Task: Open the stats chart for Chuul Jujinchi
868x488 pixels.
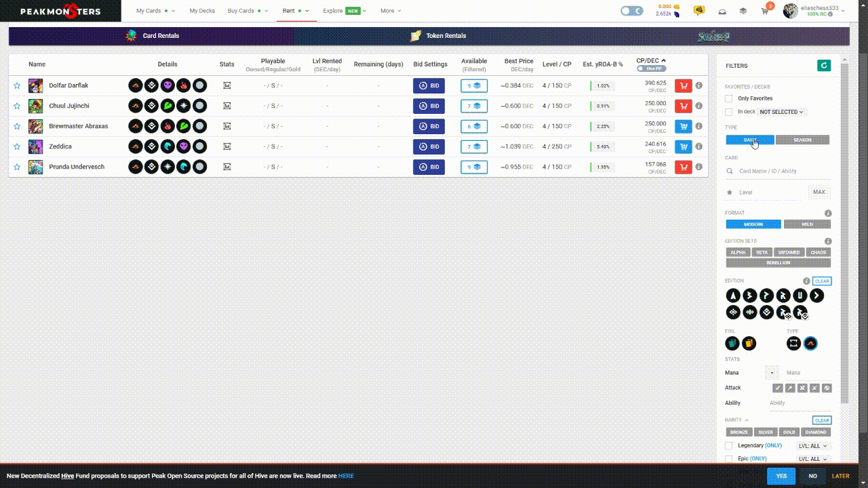Action: pyautogui.click(x=227, y=106)
